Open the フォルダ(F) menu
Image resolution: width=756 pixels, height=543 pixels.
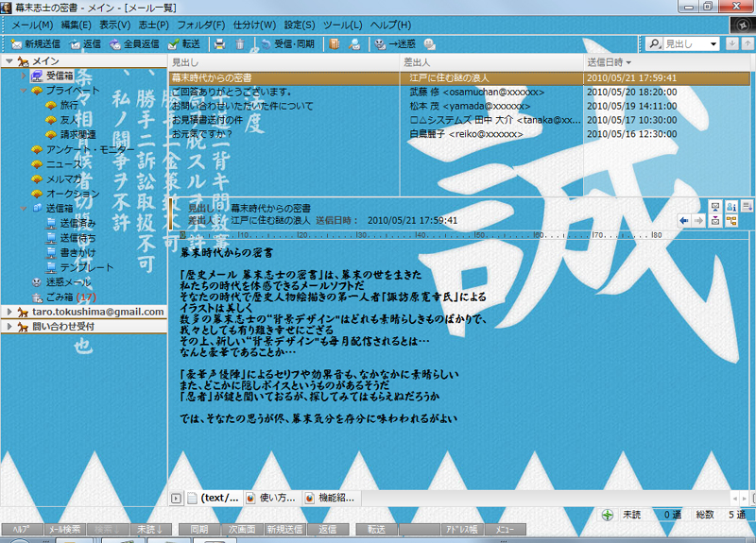200,25
